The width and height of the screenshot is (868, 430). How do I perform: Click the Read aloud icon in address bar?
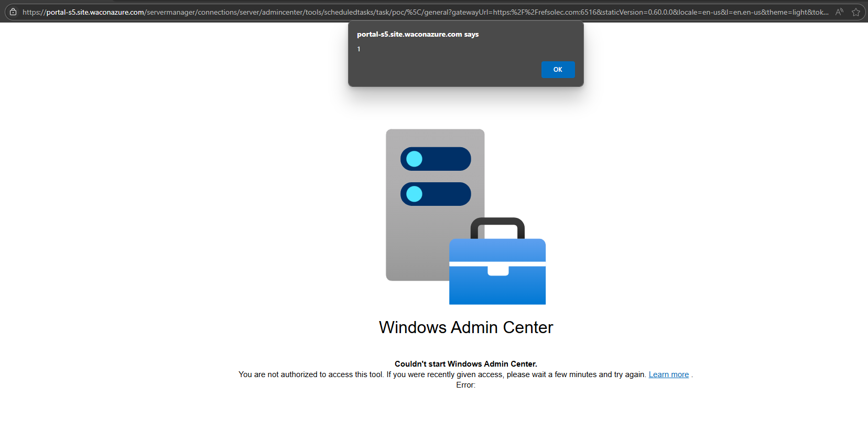[839, 12]
